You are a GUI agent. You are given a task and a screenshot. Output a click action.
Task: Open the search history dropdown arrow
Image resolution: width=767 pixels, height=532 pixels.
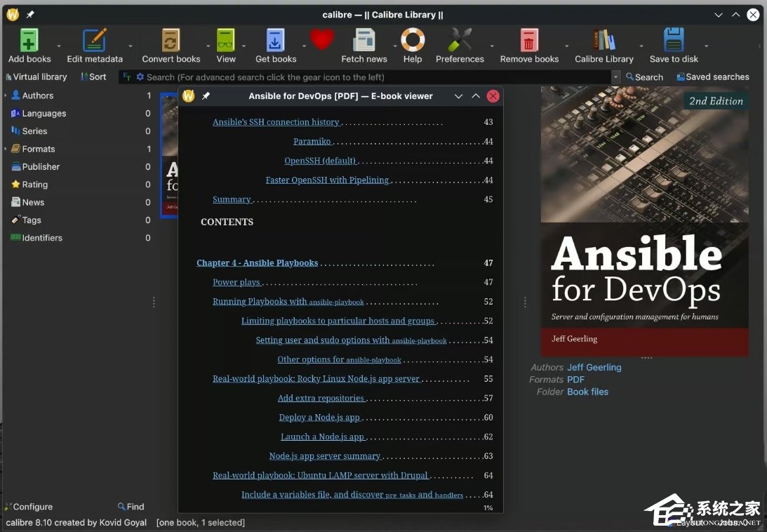(615, 77)
